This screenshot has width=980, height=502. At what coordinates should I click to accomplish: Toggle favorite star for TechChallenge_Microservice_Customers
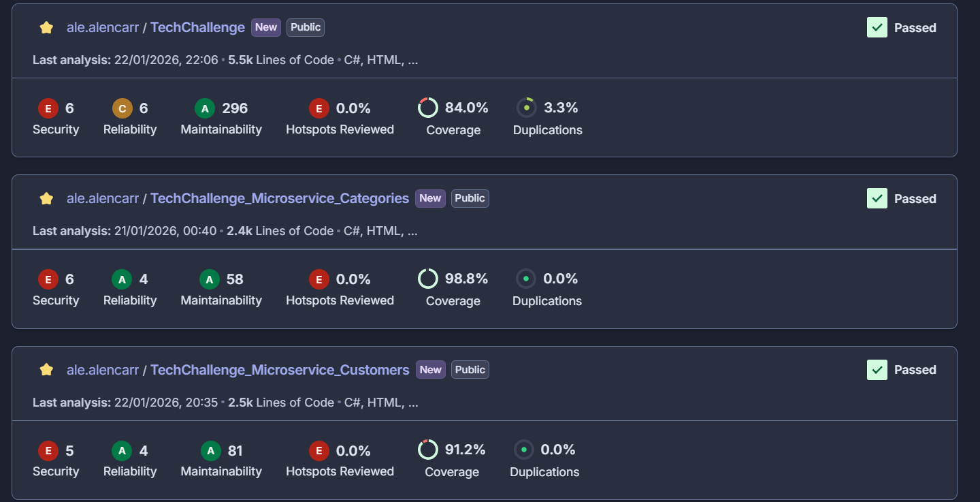pos(46,370)
